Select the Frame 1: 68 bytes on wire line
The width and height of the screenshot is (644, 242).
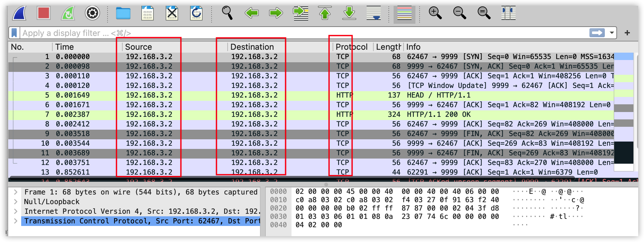point(141,192)
